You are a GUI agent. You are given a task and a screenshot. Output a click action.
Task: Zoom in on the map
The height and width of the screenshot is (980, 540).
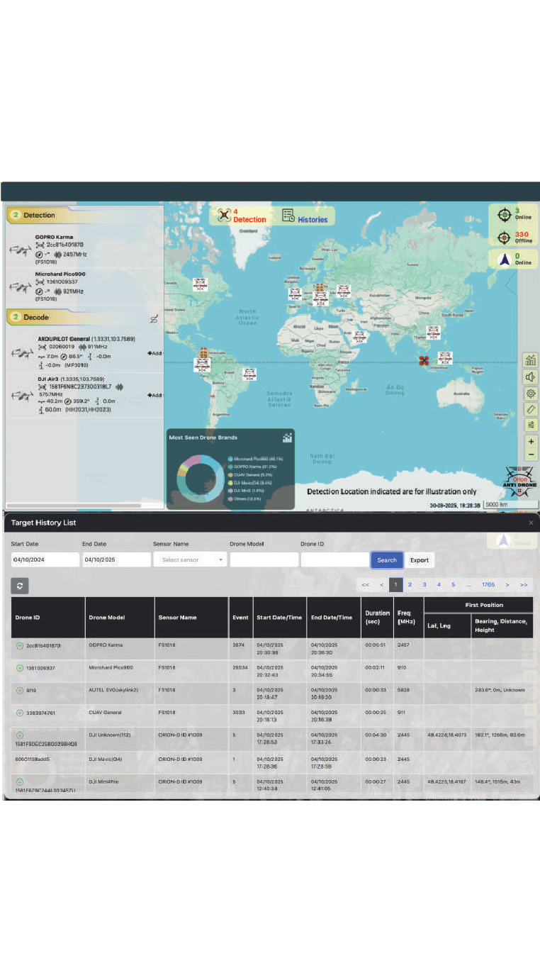pos(531,441)
